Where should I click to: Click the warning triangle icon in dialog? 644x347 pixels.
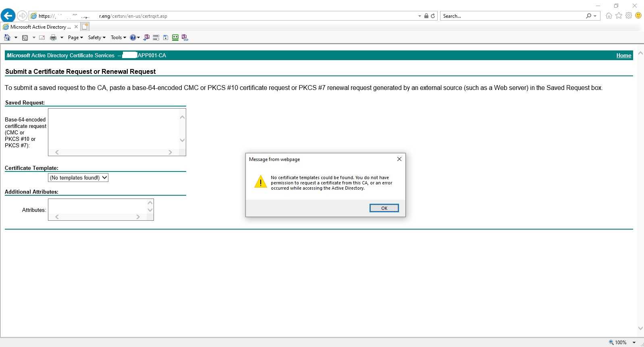tap(261, 182)
